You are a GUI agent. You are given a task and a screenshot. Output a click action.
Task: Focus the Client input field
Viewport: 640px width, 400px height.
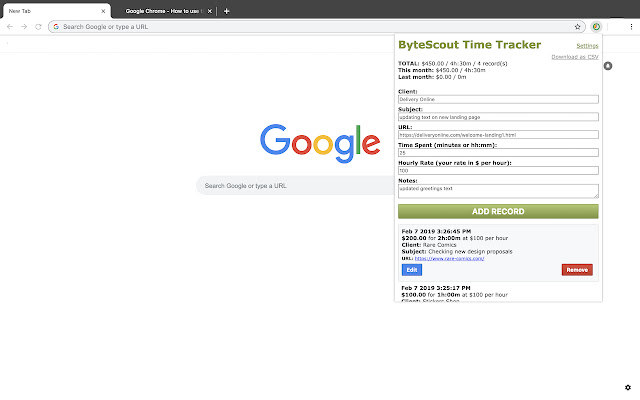[498, 99]
